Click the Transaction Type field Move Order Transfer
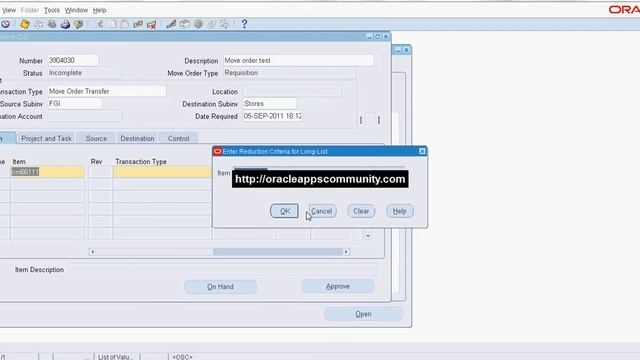The image size is (640, 360). point(107,91)
